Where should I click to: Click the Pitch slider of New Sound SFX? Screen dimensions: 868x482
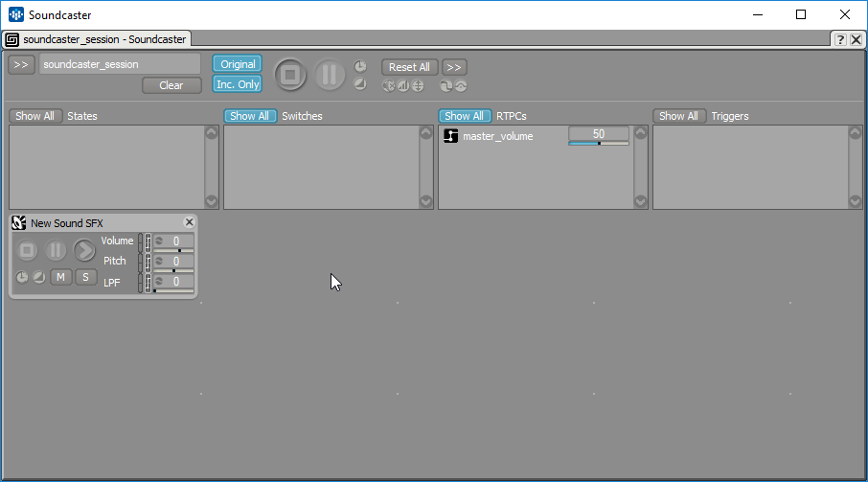point(173,270)
